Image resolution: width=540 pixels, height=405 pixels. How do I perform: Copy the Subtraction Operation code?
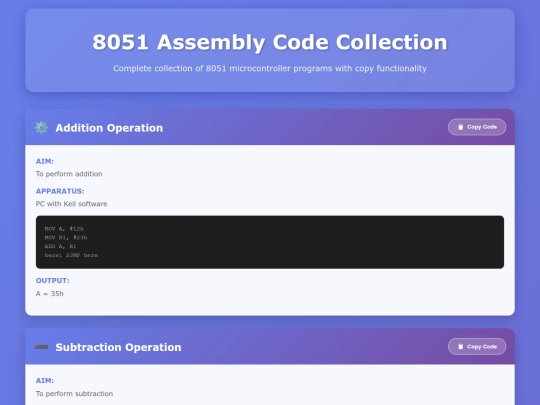(477, 346)
